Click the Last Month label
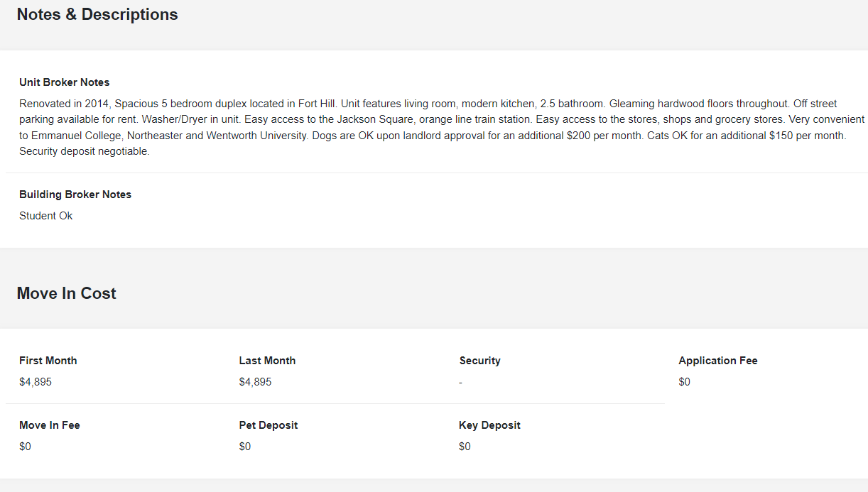 point(267,361)
